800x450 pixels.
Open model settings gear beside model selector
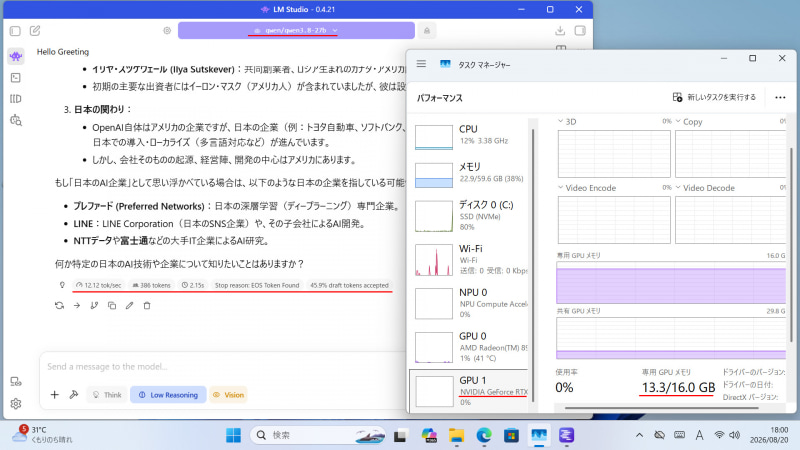pos(167,31)
